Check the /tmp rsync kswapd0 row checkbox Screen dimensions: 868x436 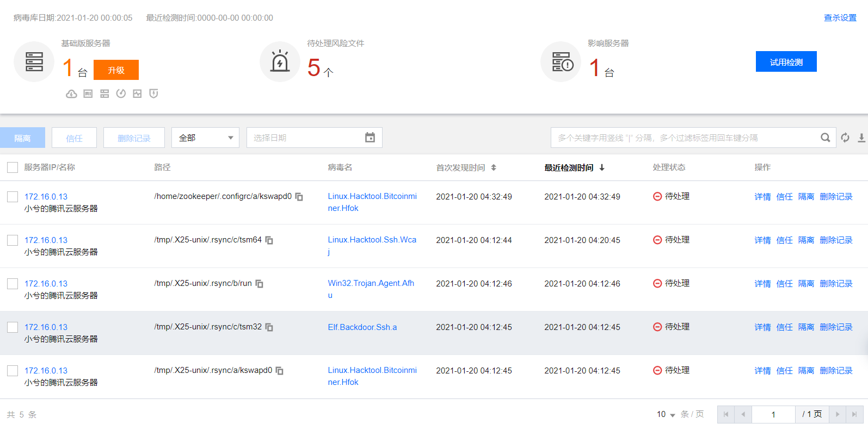pyautogui.click(x=13, y=371)
